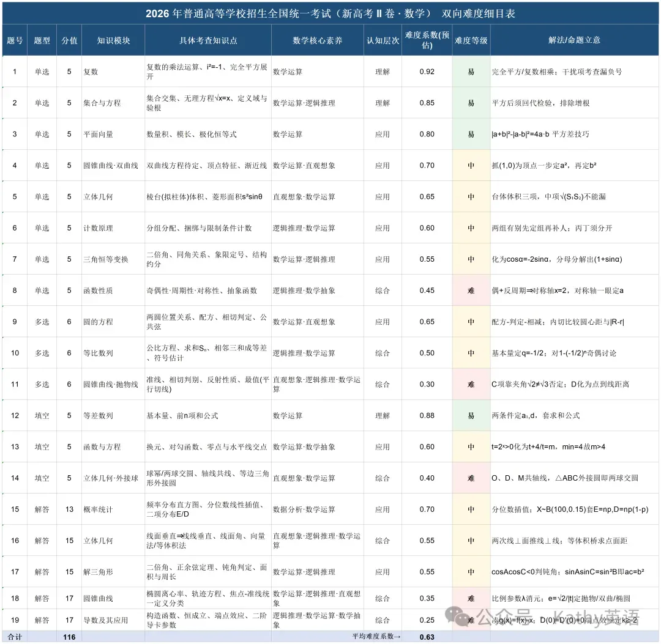Viewport: 661px width, 644px height.
Task: Select the 等差数列 cell
Action: pos(113,415)
